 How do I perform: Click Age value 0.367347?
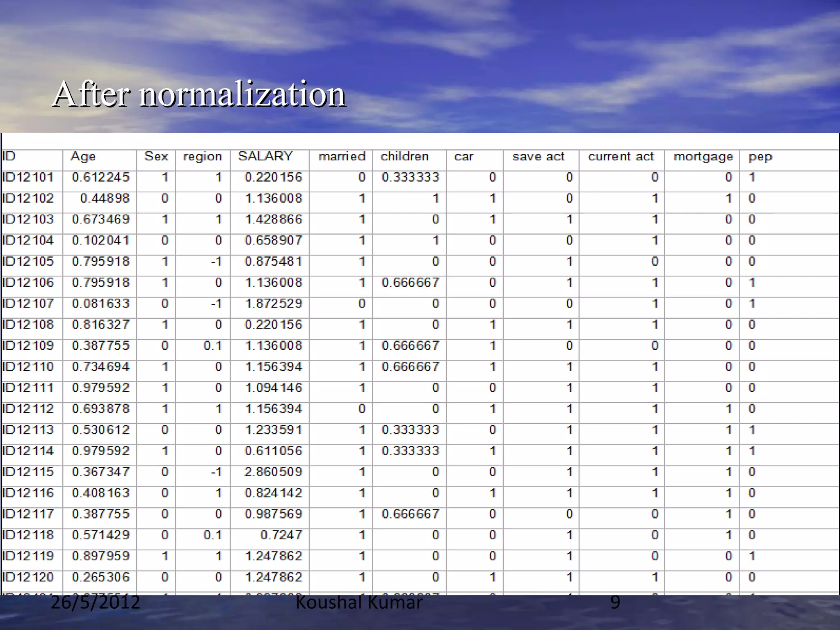point(101,472)
